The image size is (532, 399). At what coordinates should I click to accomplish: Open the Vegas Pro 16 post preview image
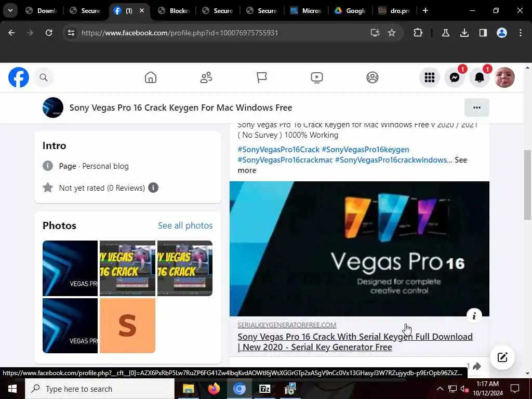pyautogui.click(x=360, y=249)
